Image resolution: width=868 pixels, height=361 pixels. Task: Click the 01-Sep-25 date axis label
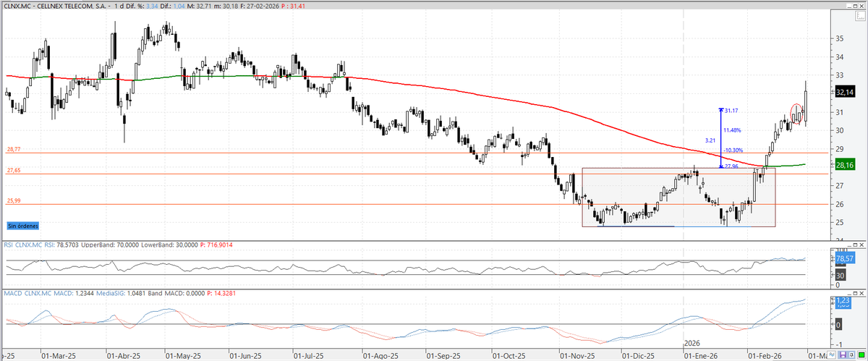pos(443,356)
